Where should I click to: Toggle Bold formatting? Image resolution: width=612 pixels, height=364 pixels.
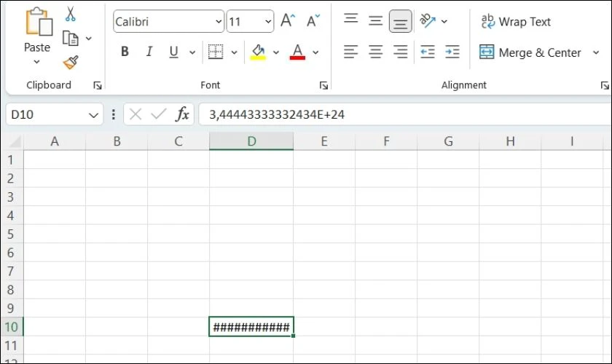(125, 52)
